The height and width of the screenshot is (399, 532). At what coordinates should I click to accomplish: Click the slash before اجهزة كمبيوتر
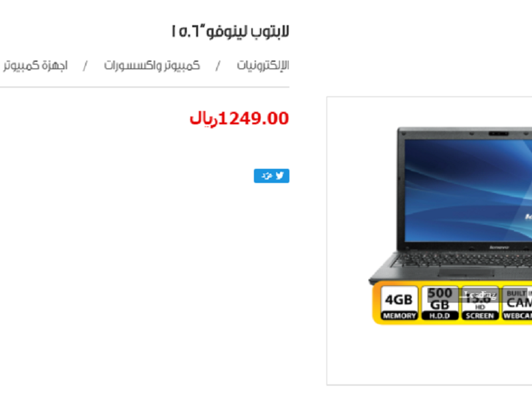tap(86, 65)
